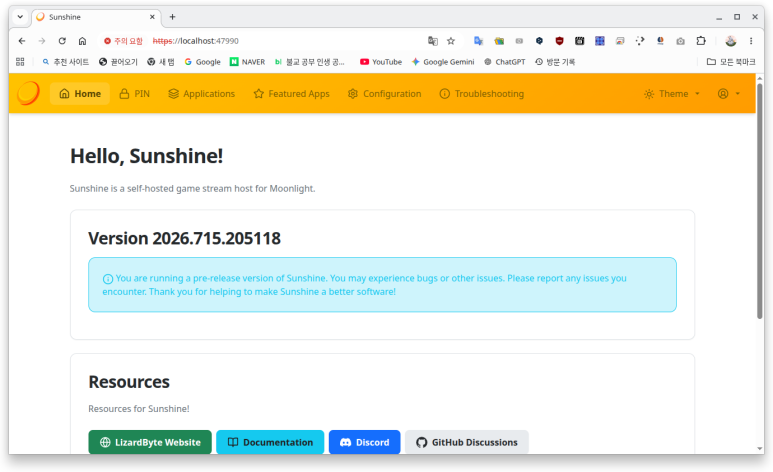
Task: Open Chrome three-dot menu
Action: coord(751,41)
